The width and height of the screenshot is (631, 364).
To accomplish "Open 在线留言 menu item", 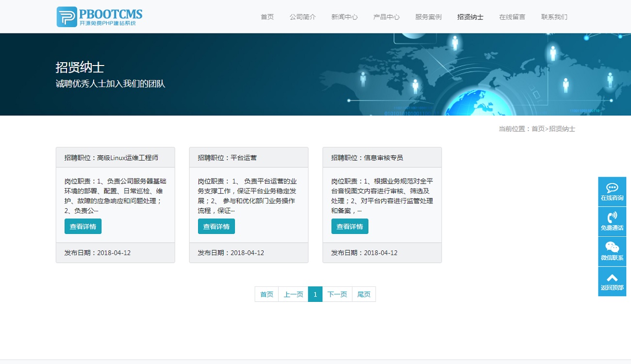I will point(512,17).
